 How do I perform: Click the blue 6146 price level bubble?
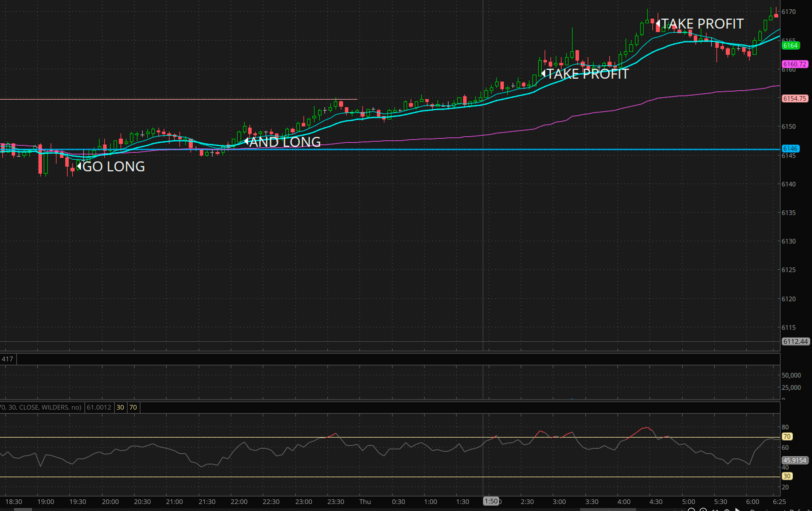tap(790, 149)
